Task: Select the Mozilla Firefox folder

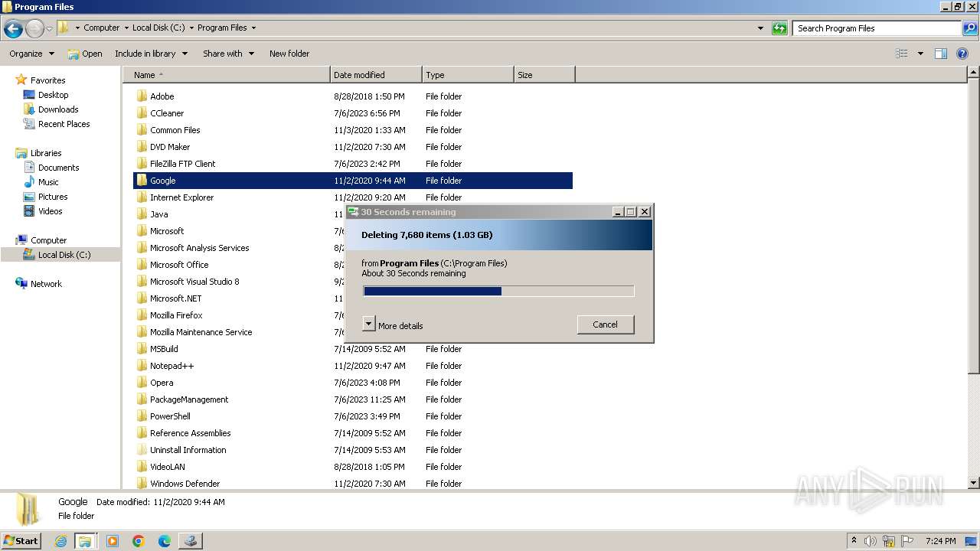Action: point(176,315)
